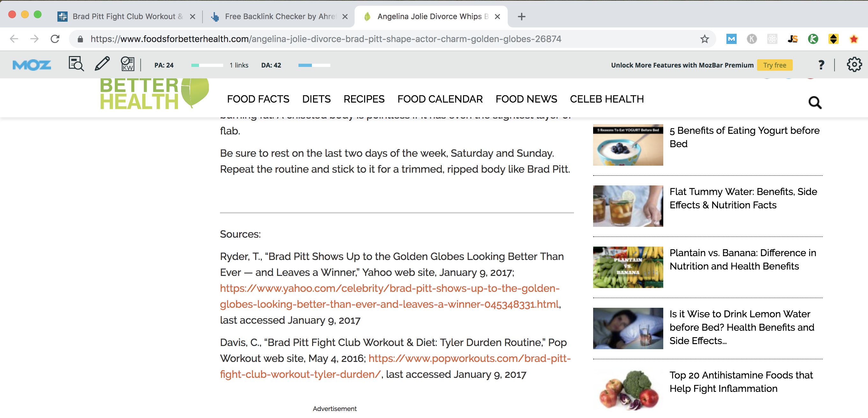Click the Advertisement label
The height and width of the screenshot is (418, 868).
(335, 408)
